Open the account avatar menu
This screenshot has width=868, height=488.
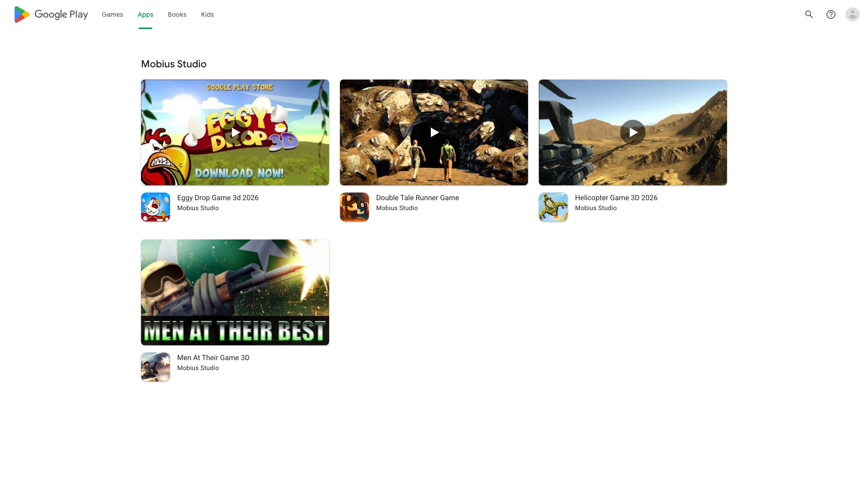852,14
